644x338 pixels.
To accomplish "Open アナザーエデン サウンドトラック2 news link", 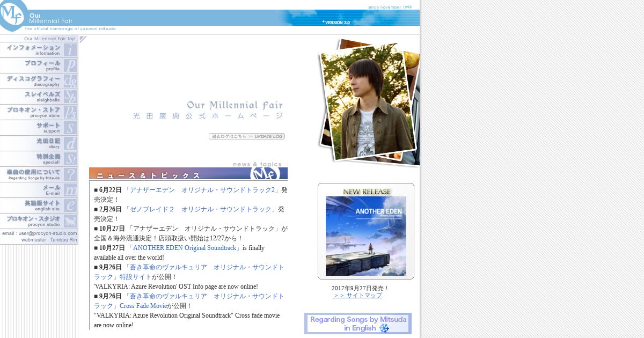I will [202, 190].
